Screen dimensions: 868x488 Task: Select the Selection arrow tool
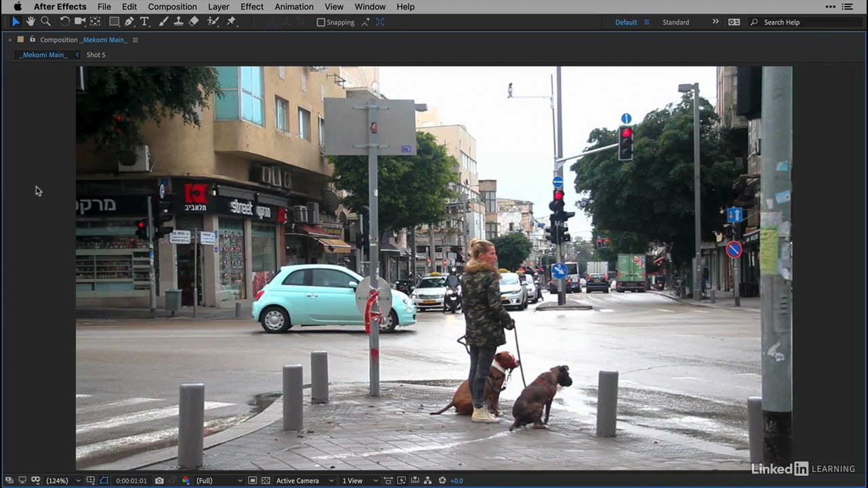16,22
